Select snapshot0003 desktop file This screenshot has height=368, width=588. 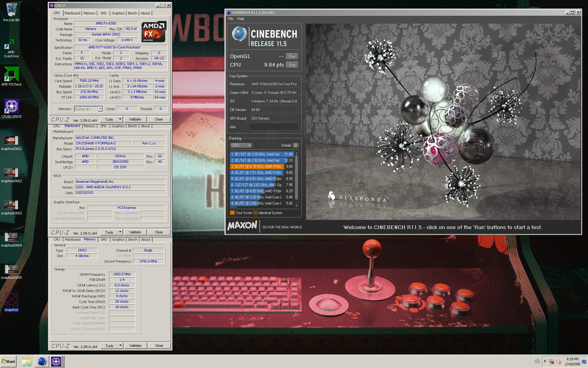pyautogui.click(x=11, y=208)
